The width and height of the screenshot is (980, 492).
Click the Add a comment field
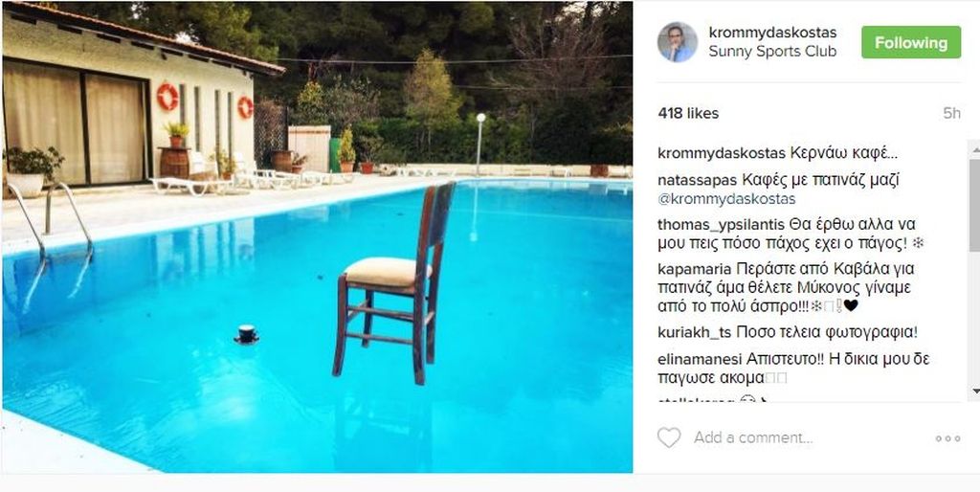coord(752,437)
